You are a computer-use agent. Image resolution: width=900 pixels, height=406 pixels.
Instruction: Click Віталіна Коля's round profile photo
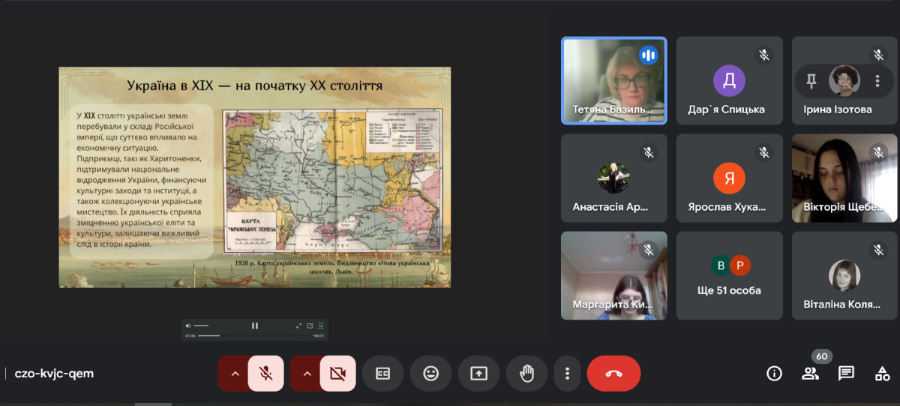pos(844,276)
